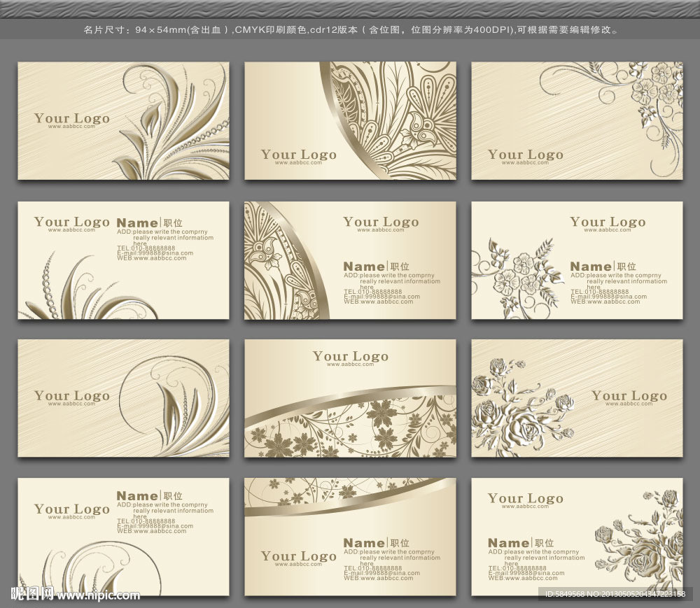This screenshot has width=700, height=608.
Task: Click 'Your Logo' on the circular swirl leaf card
Action: 72,396
